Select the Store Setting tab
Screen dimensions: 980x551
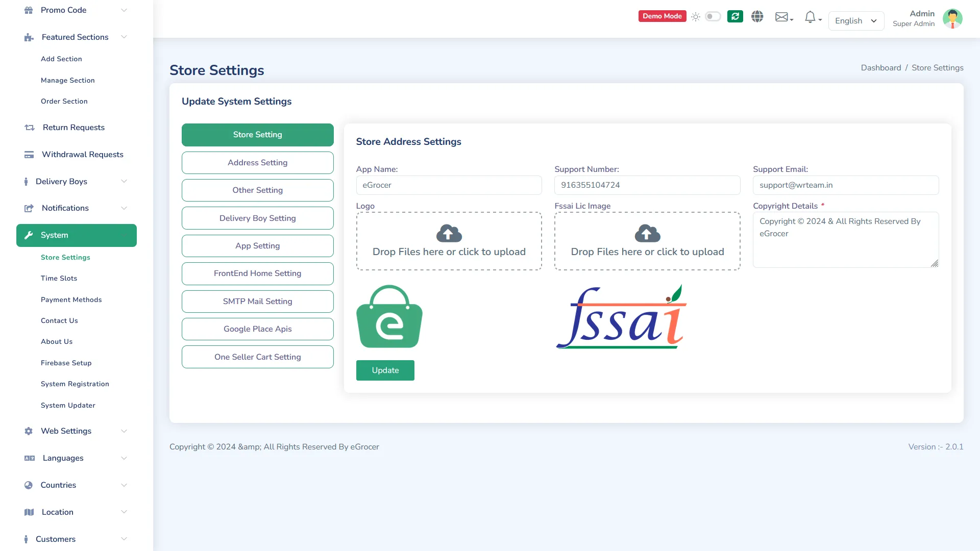[x=258, y=135]
